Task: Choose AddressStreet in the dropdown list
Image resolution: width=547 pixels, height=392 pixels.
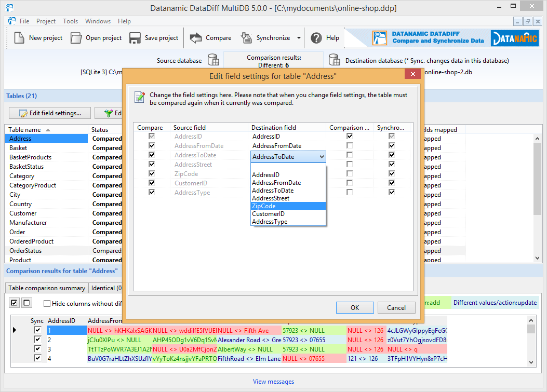Action: click(x=288, y=198)
